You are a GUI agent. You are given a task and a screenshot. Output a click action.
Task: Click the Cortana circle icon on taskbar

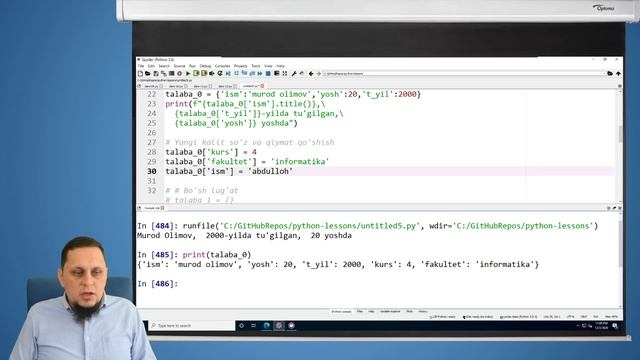[241, 326]
